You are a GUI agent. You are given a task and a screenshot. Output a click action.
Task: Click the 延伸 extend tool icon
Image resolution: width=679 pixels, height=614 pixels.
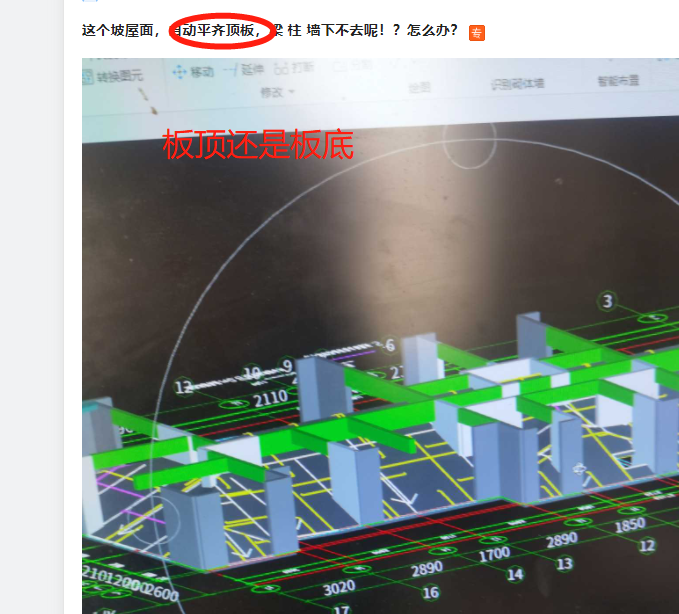tap(231, 70)
